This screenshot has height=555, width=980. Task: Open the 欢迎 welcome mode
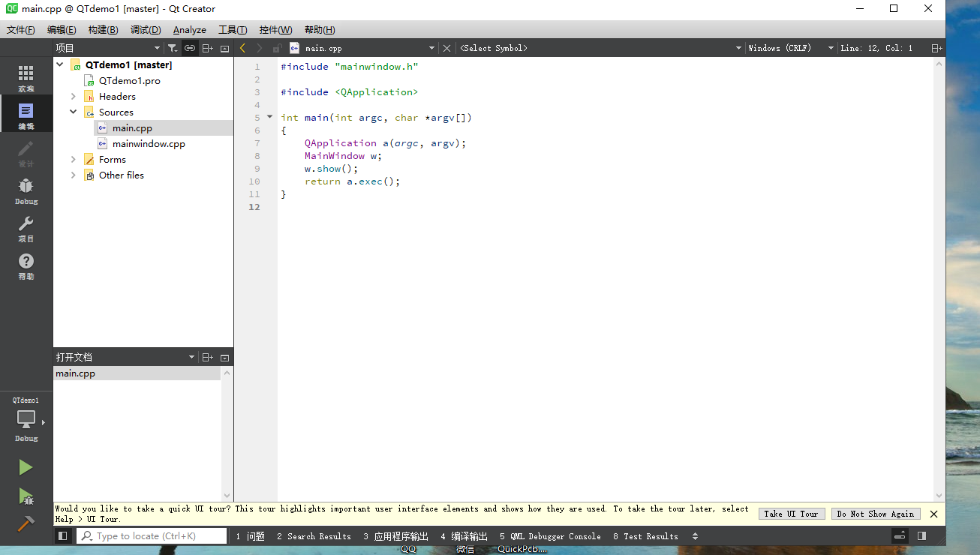[x=26, y=77]
